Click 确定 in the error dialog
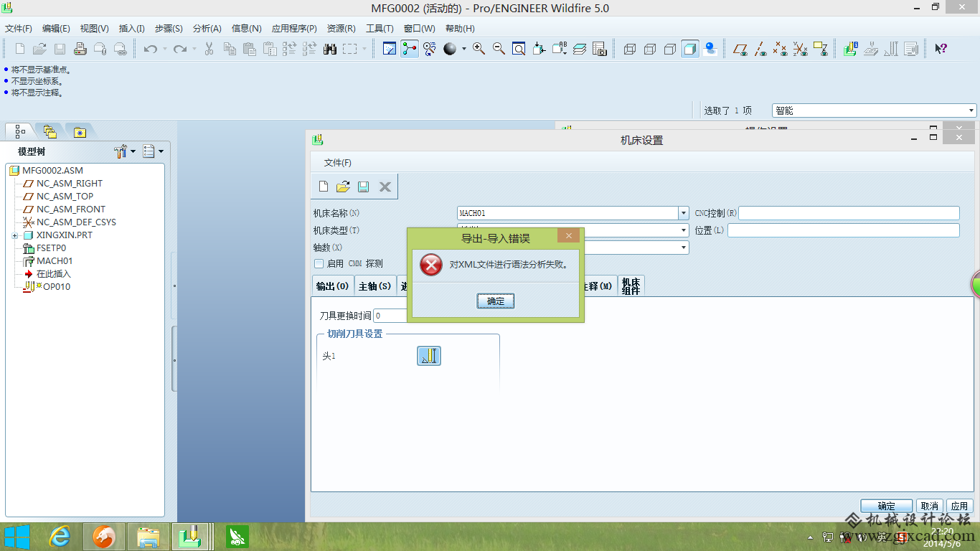Image resolution: width=980 pixels, height=551 pixels. [x=496, y=301]
